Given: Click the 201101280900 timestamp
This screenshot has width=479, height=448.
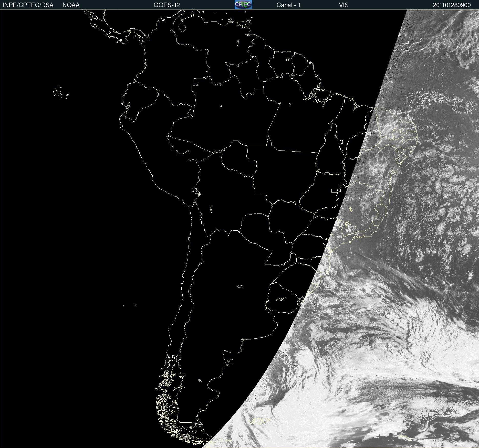Looking at the screenshot, I should [452, 5].
